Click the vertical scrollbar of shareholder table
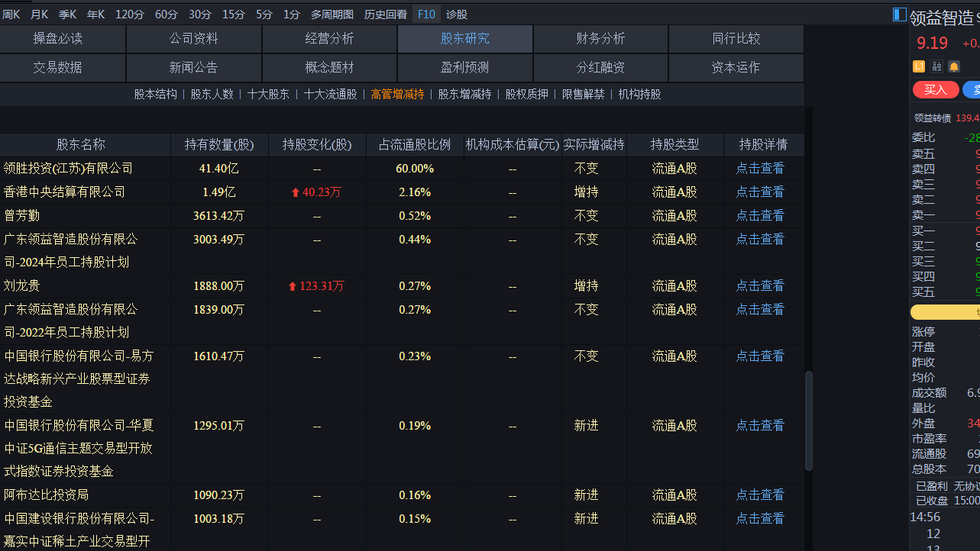This screenshot has height=551, width=980. [809, 420]
